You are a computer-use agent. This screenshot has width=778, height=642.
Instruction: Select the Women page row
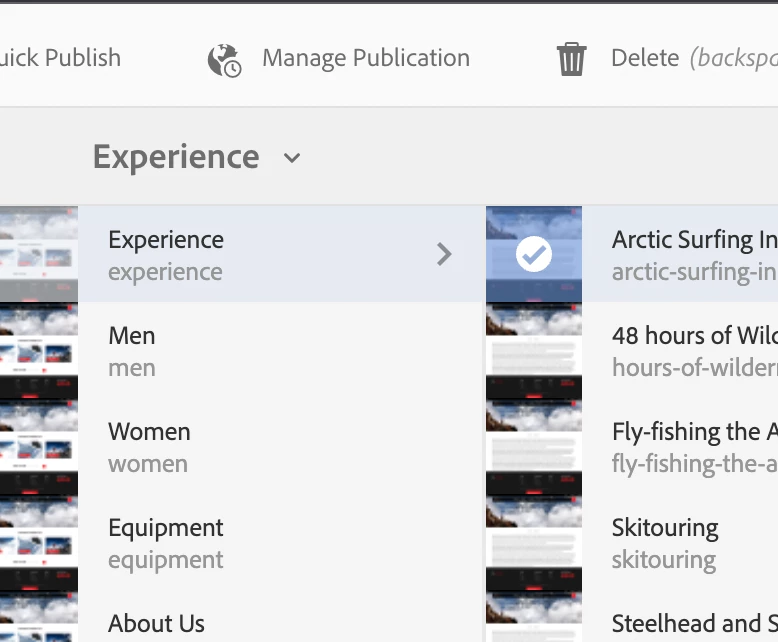280,447
